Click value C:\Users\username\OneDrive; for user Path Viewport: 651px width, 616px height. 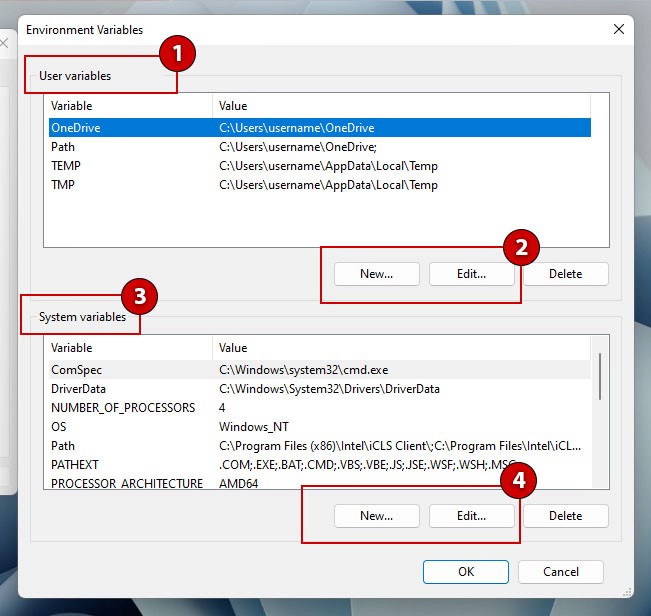pyautogui.click(x=298, y=147)
